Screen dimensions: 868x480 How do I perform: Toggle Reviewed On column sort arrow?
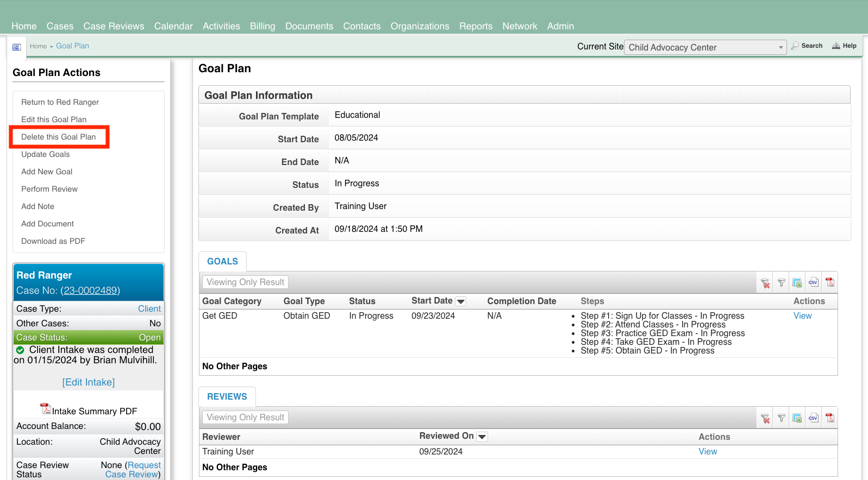(482, 437)
